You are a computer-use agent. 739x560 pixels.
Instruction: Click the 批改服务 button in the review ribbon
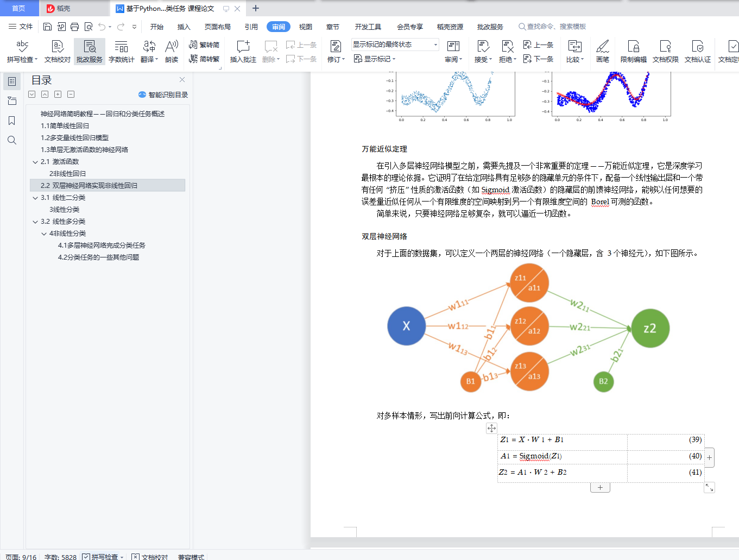[x=90, y=52]
